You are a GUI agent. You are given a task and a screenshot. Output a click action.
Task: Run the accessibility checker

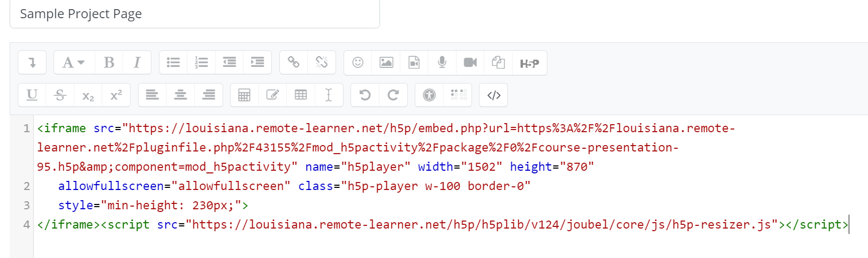click(x=429, y=95)
